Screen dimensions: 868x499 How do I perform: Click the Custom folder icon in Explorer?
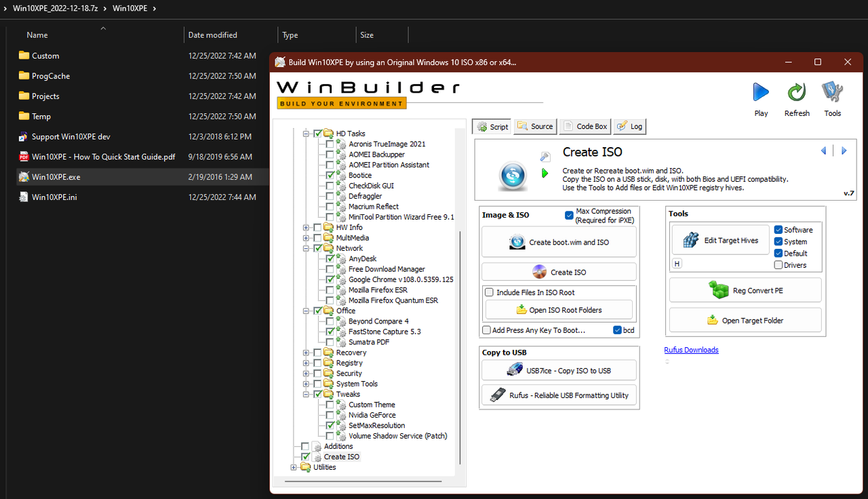24,56
